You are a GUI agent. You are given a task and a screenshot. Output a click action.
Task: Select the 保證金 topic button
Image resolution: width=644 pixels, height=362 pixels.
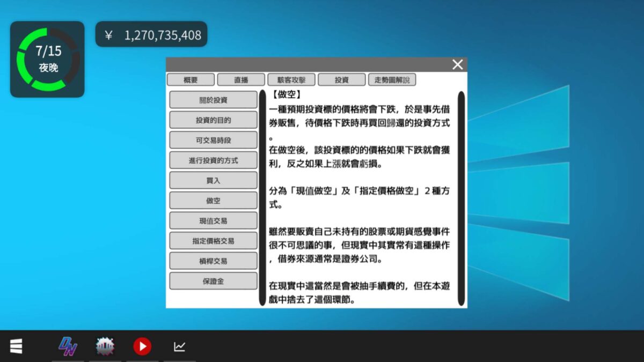(x=213, y=281)
